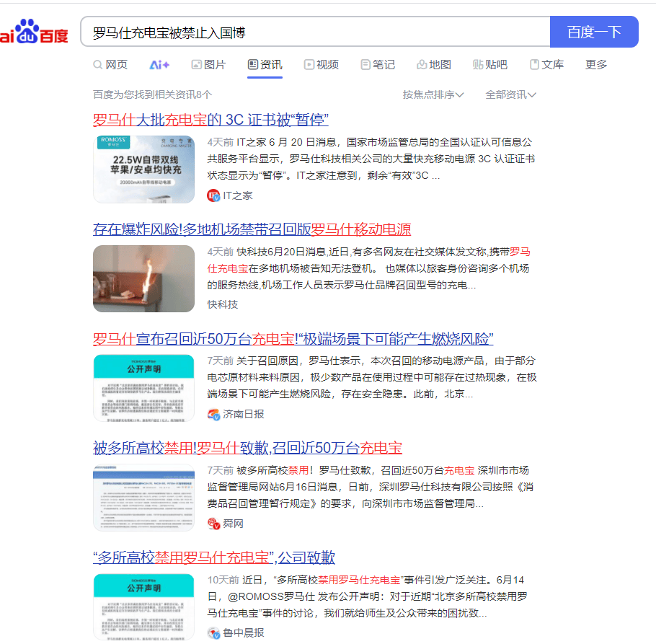This screenshot has height=644, width=656.
Task: Open the 公开声明 thumbnail of 济南日报 article
Action: click(144, 388)
